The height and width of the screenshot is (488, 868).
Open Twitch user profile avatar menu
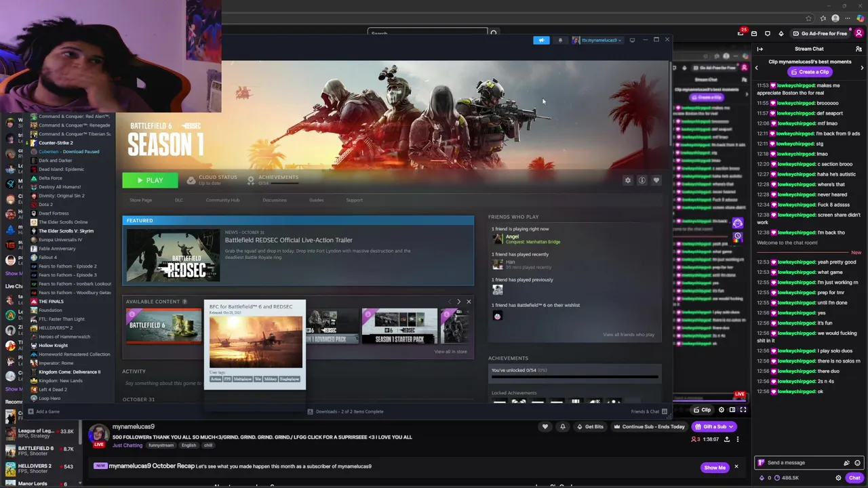pyautogui.click(x=859, y=33)
